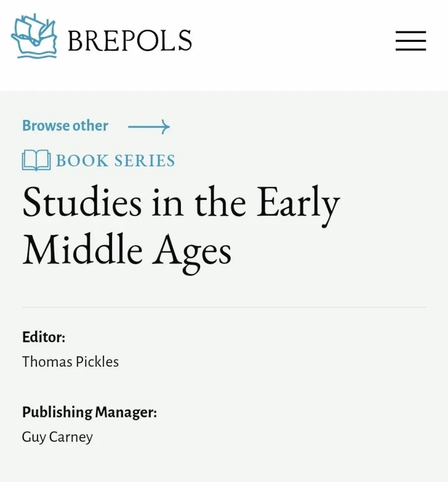Click the Guy Carney manager name

tap(57, 437)
